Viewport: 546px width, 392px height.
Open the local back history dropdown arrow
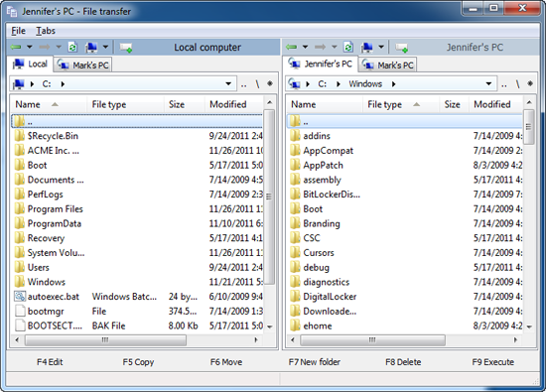[x=30, y=47]
